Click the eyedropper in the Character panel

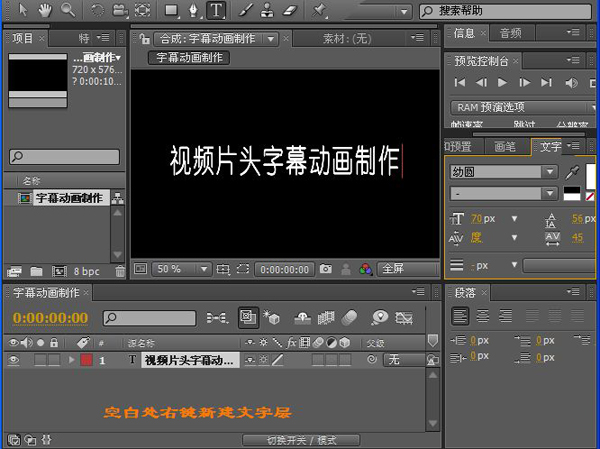pos(572,172)
